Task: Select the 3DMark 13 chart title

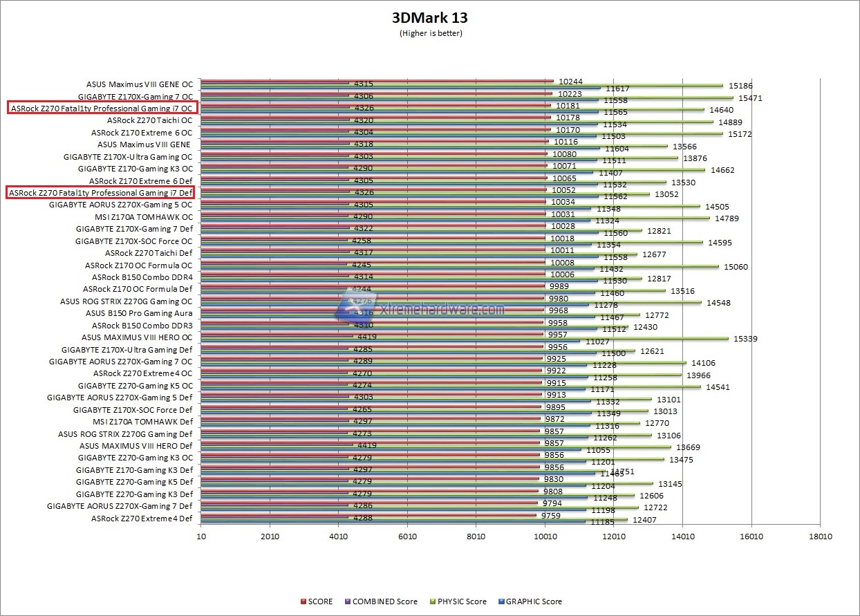Action: pyautogui.click(x=430, y=18)
